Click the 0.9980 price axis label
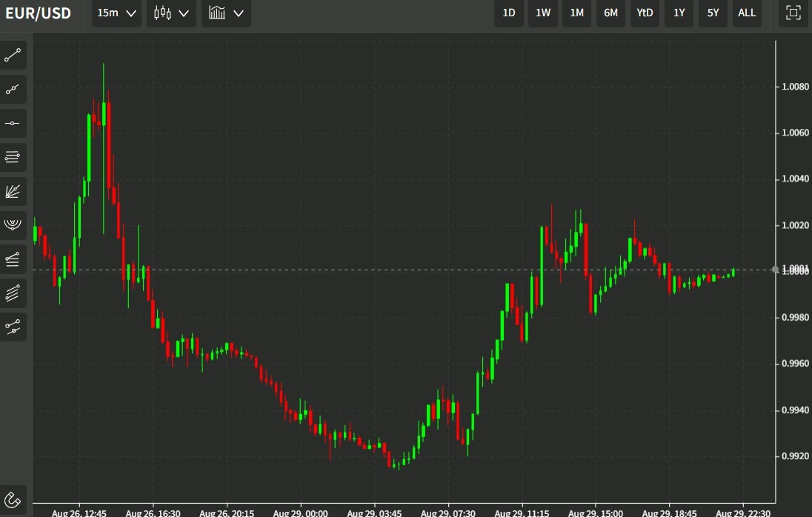 (x=795, y=317)
